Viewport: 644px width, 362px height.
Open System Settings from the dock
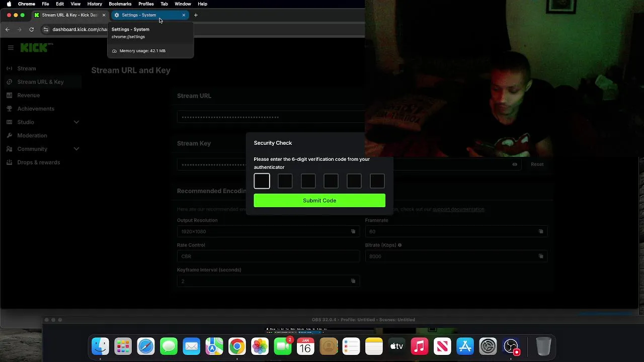(x=488, y=346)
